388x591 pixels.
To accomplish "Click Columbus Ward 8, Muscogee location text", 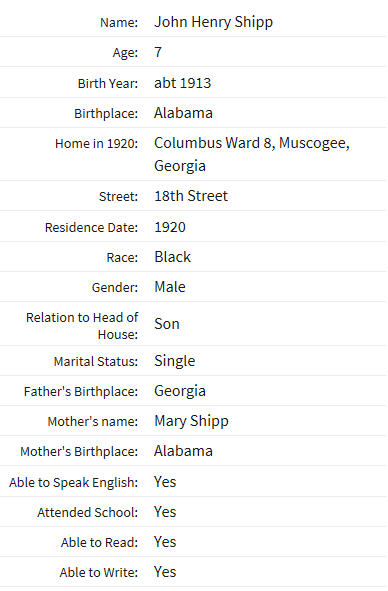I will (x=252, y=143).
